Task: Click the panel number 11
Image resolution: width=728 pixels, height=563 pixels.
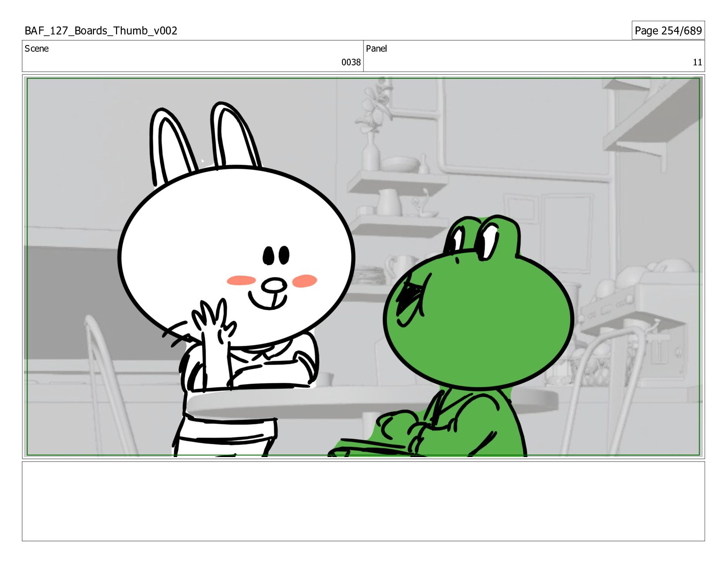Action: pyautogui.click(x=697, y=62)
